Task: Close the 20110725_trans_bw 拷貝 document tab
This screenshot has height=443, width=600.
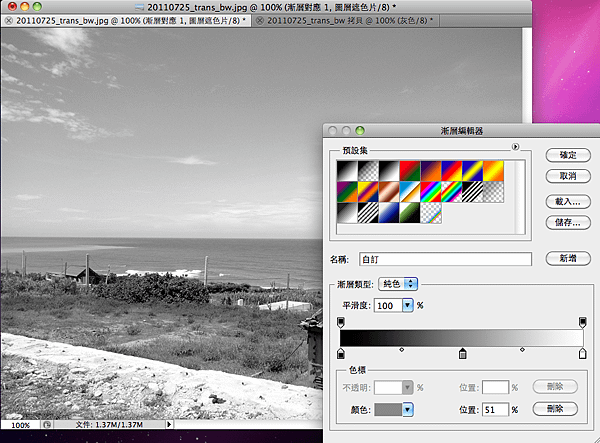Action: click(x=260, y=21)
